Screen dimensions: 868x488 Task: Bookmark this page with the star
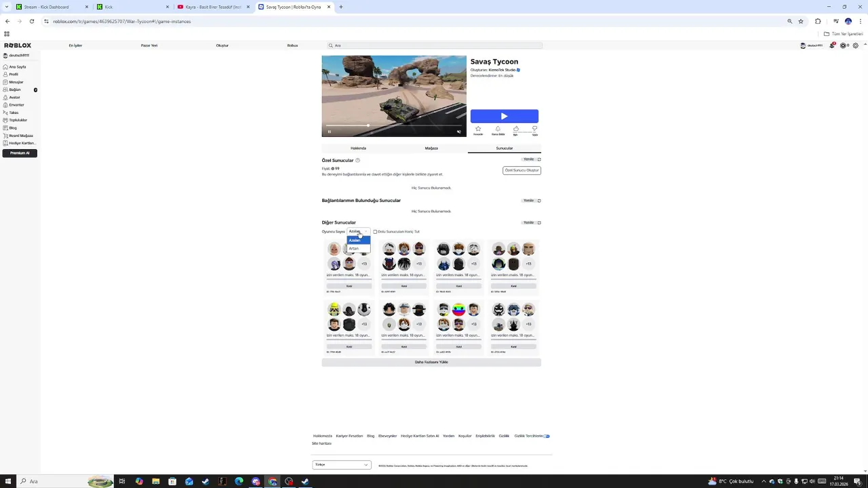click(x=801, y=21)
